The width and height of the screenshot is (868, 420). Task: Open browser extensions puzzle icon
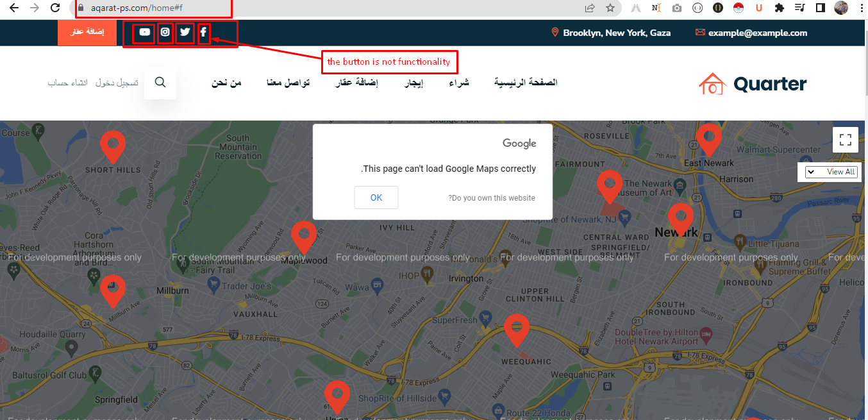779,8
